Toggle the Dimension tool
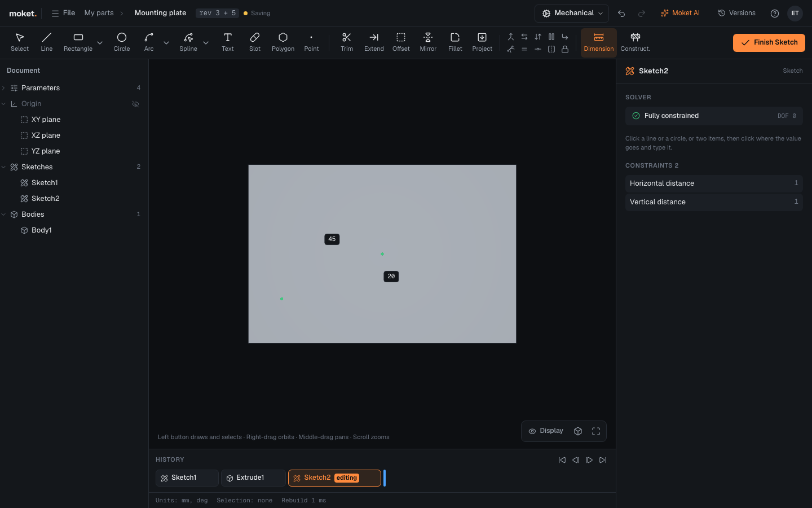The width and height of the screenshot is (812, 508). tap(599, 42)
